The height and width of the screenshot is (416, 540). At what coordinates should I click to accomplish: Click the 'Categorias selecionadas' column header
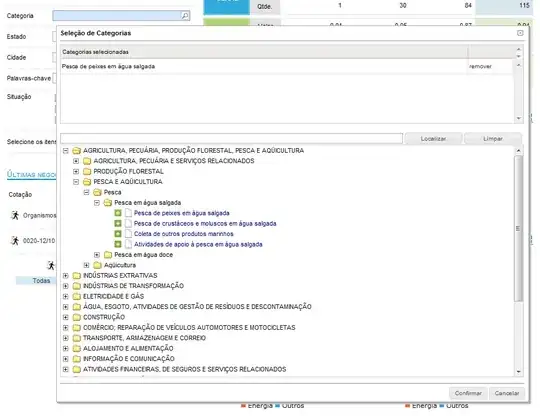tap(264, 52)
